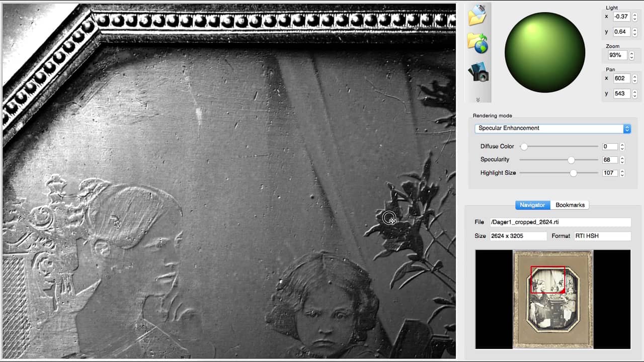Click the navigator thumbnail preview

click(x=553, y=299)
